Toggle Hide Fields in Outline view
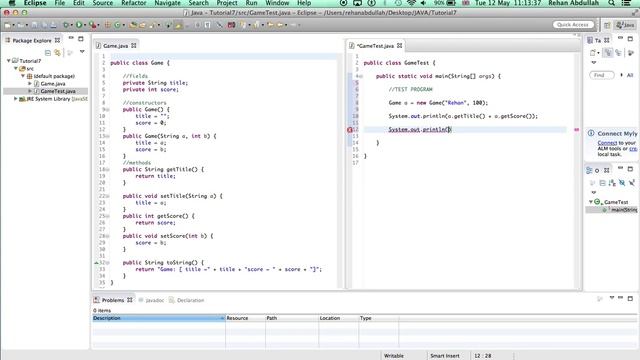This screenshot has width=640, height=360. [622, 183]
